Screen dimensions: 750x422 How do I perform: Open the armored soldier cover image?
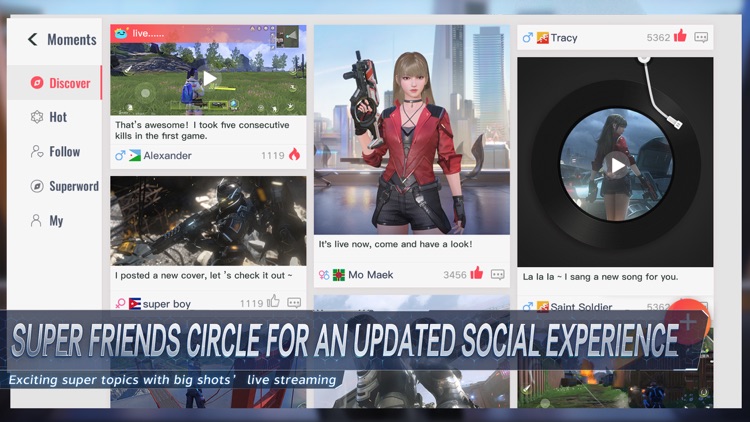click(x=208, y=221)
